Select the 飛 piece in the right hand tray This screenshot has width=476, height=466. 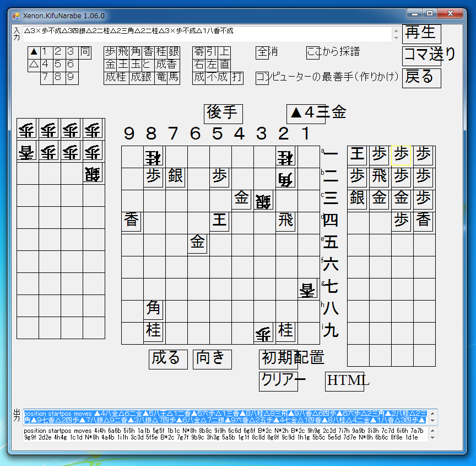(x=379, y=178)
